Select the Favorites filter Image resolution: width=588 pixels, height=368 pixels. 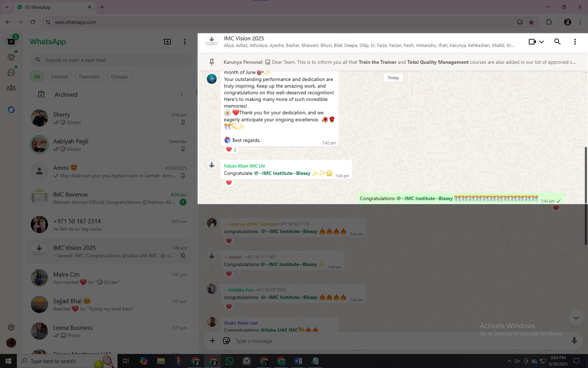point(89,76)
